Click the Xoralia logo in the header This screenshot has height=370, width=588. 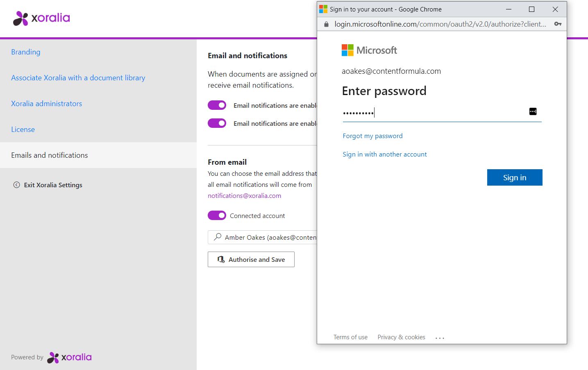[x=41, y=18]
